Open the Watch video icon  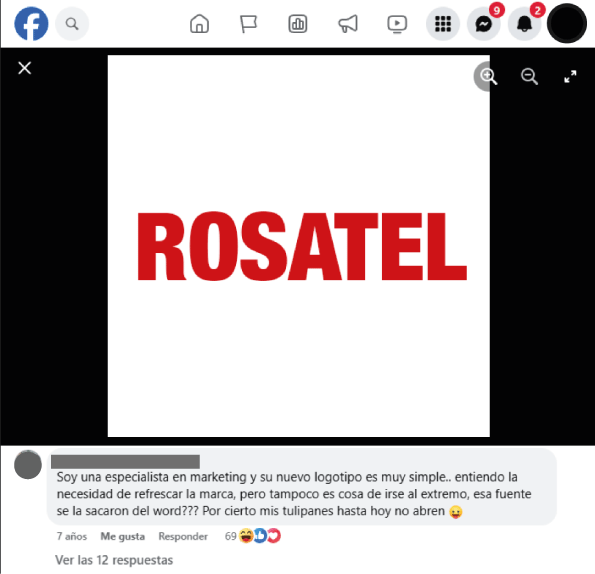point(397,24)
